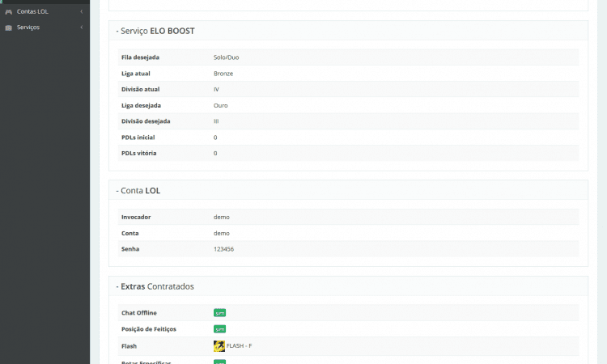Select the Invocador value 'demo'
Screen dimensions: 607x364
click(222, 217)
